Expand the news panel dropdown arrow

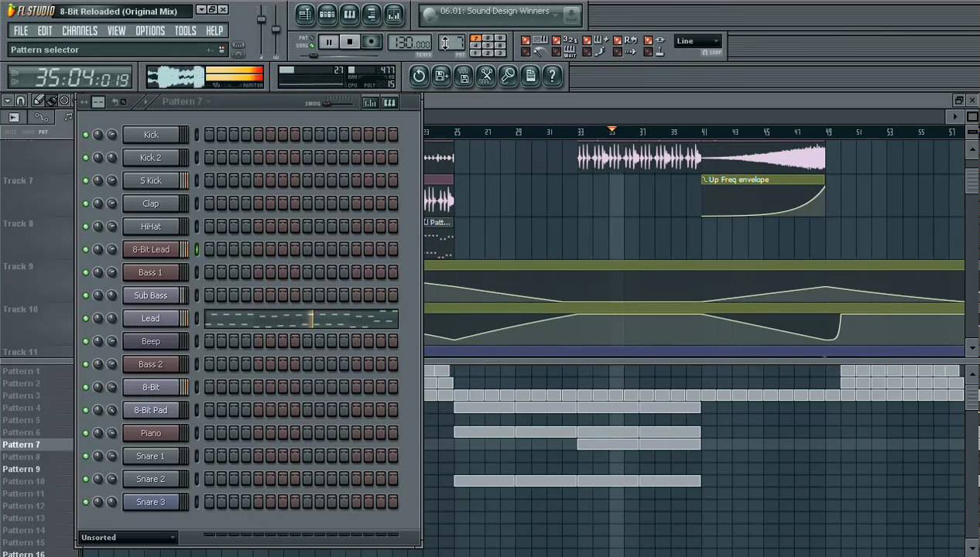pyautogui.click(x=555, y=15)
